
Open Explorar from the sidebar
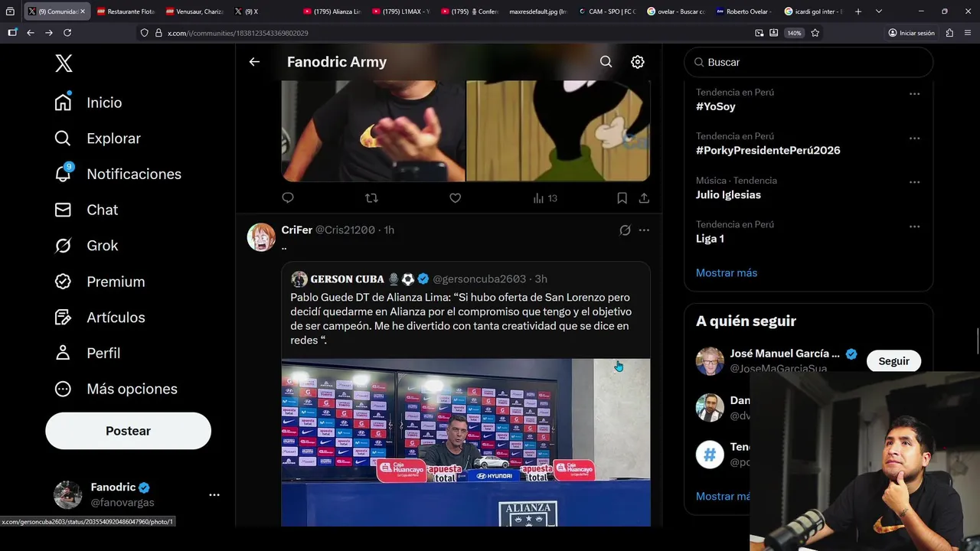[x=97, y=139]
